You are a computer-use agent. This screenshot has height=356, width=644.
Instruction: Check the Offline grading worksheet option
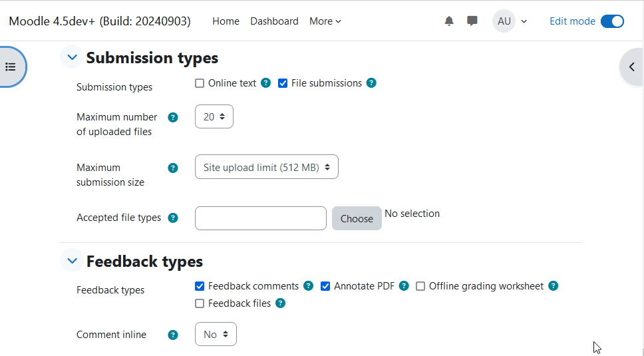tap(420, 286)
